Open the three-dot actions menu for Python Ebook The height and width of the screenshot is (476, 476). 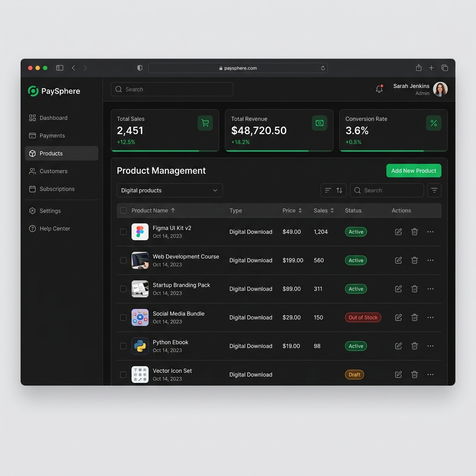click(x=430, y=346)
